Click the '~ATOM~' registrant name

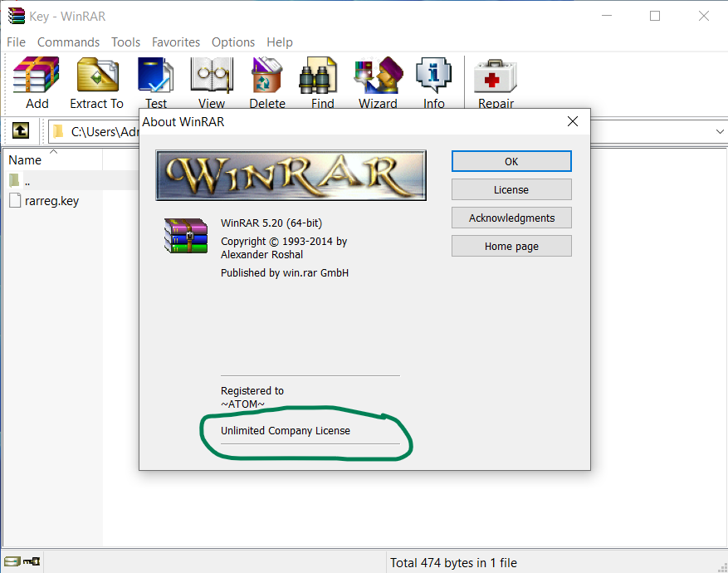click(242, 404)
